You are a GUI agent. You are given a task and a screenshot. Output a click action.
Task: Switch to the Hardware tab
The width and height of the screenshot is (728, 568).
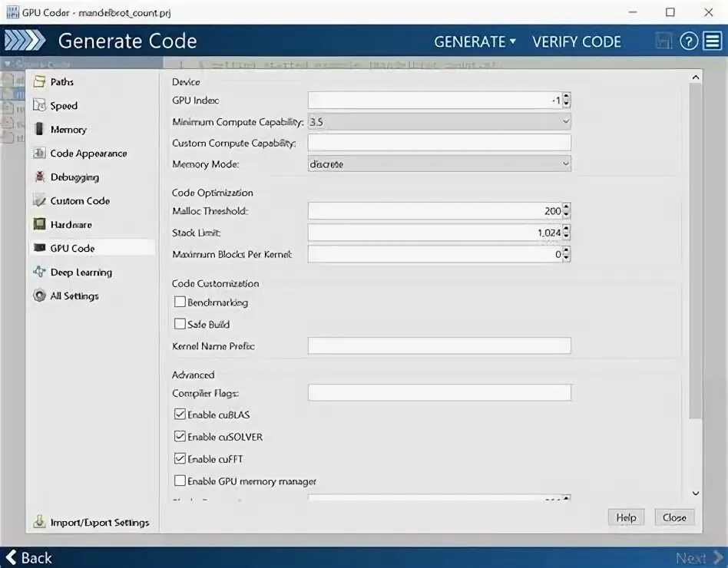[92, 225]
